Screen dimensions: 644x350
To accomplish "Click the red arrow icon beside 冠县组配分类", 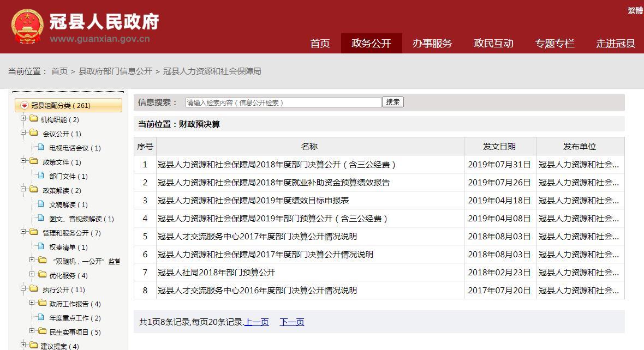I will coord(24,105).
